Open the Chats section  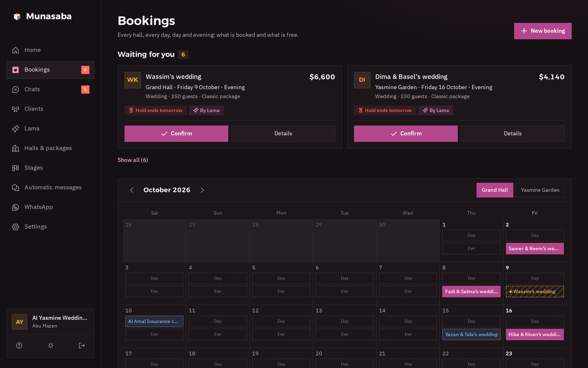[50, 89]
